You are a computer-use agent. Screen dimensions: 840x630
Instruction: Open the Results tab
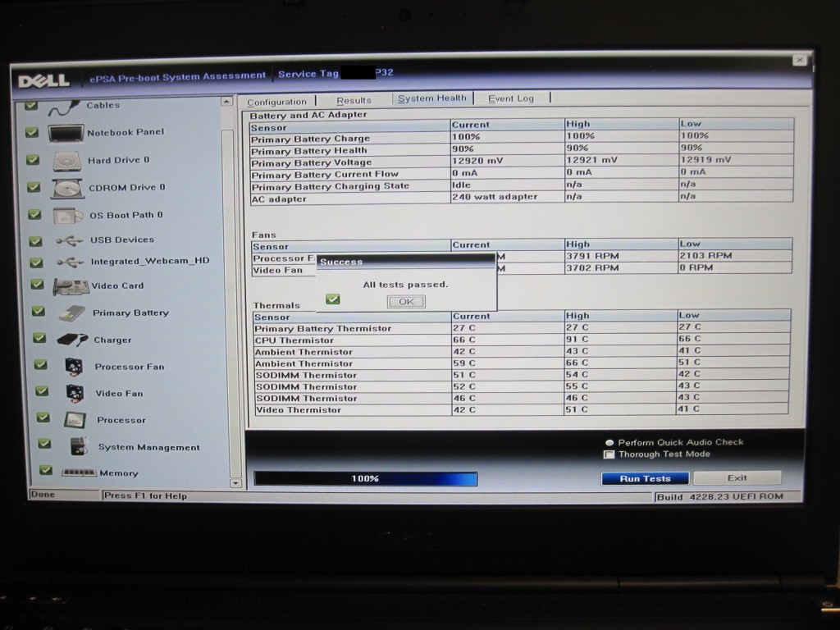[354, 100]
